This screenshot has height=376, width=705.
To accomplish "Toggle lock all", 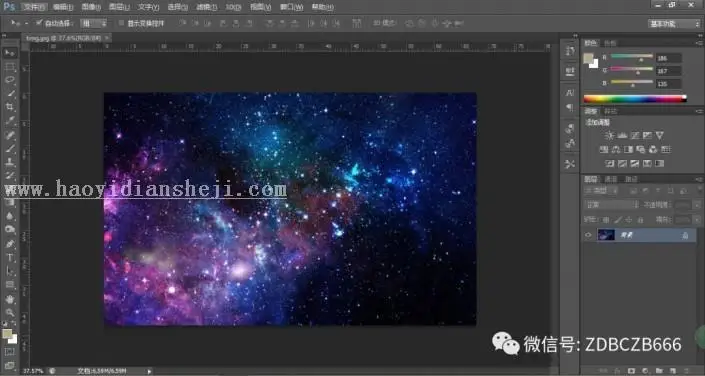I will [641, 220].
